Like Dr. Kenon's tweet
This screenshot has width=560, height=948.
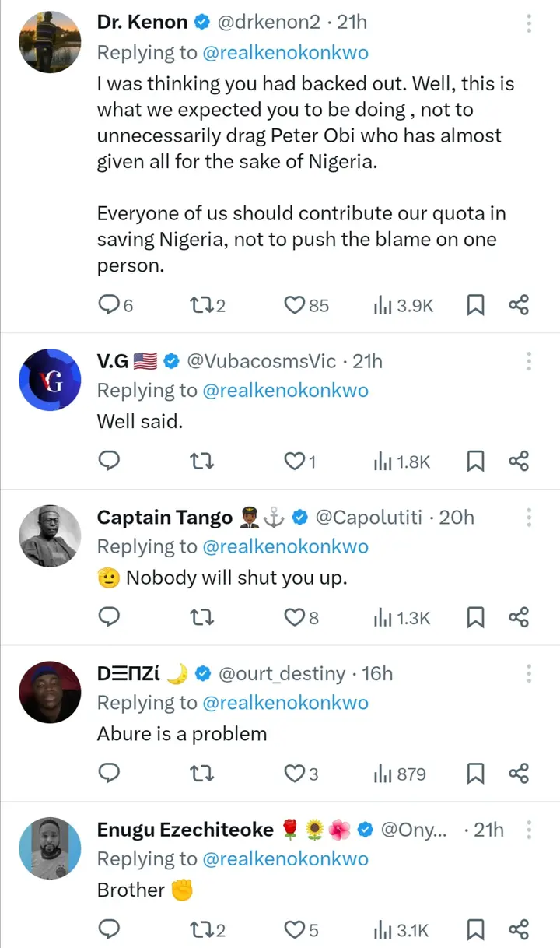point(294,306)
